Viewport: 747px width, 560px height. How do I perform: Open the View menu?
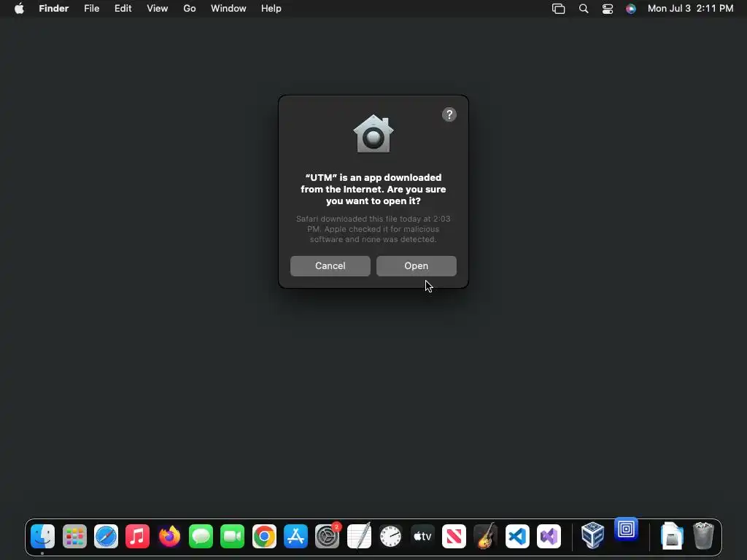(x=158, y=8)
